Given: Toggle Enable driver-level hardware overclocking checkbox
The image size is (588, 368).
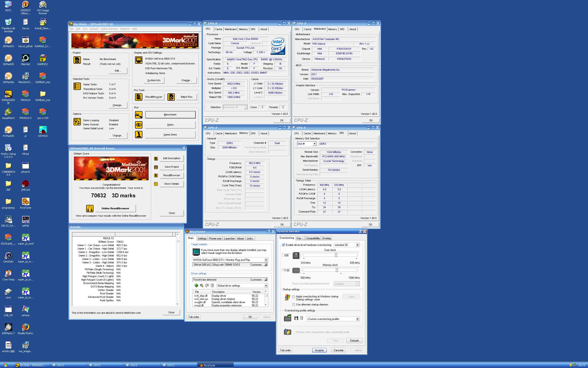Looking at the screenshot, I should click(x=283, y=245).
